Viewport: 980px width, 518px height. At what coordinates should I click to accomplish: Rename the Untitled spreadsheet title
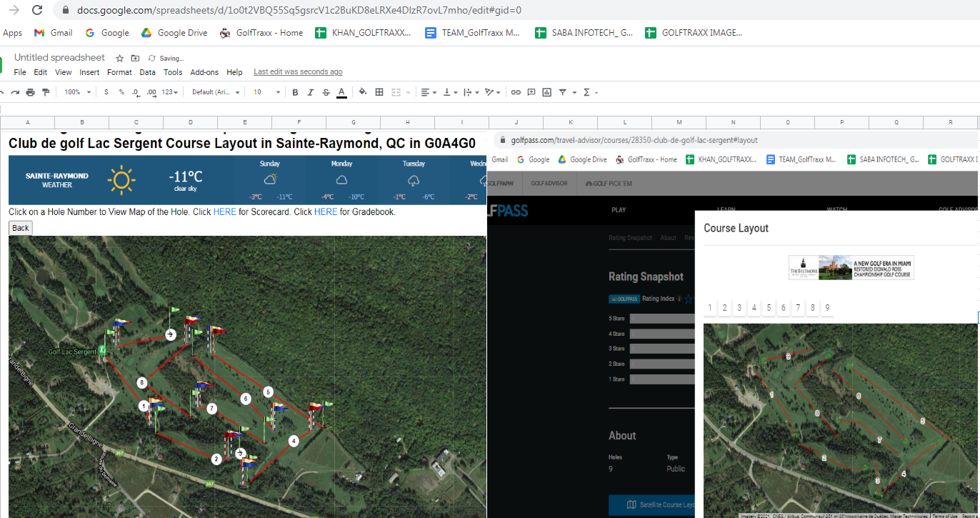pyautogui.click(x=59, y=58)
